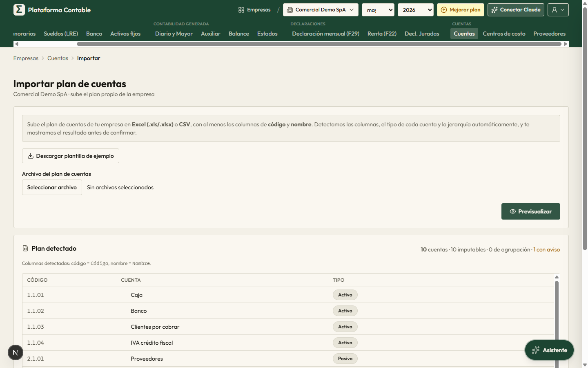Click the nav scrollbar right arrow
The width and height of the screenshot is (588, 368).
coord(566,44)
